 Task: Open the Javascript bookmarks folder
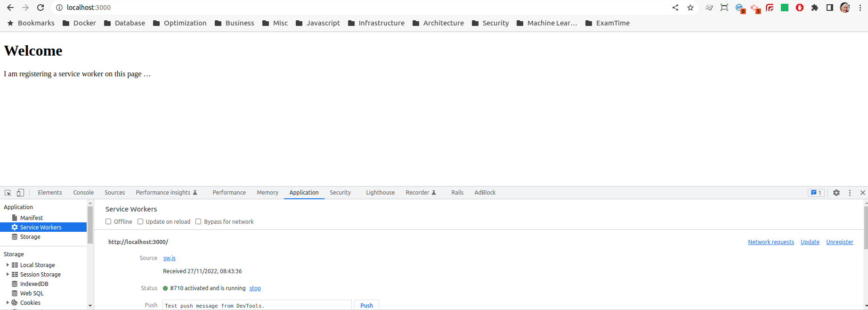point(318,23)
